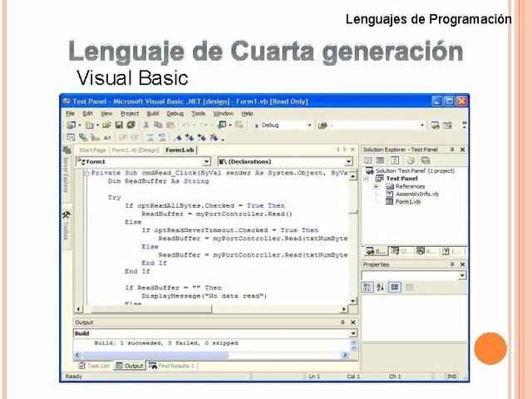Click the Save floppy disk icon
This screenshot has width=532, height=399.
pyautogui.click(x=119, y=126)
